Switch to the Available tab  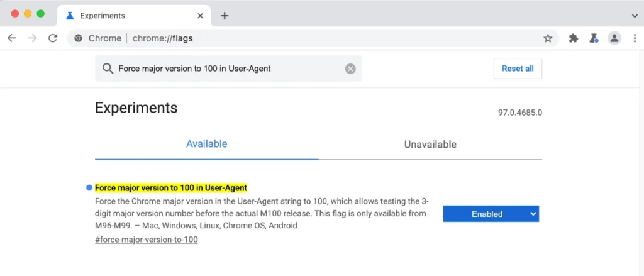(206, 144)
